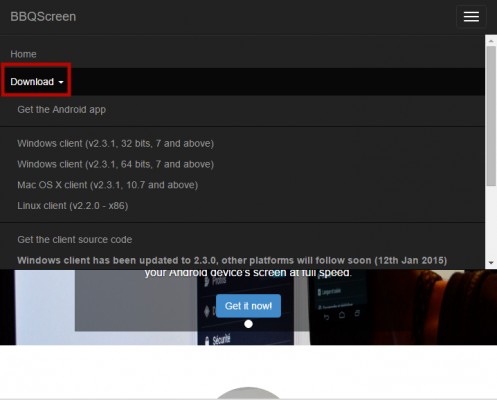Download Linux client v2.2.0 x86

73,206
